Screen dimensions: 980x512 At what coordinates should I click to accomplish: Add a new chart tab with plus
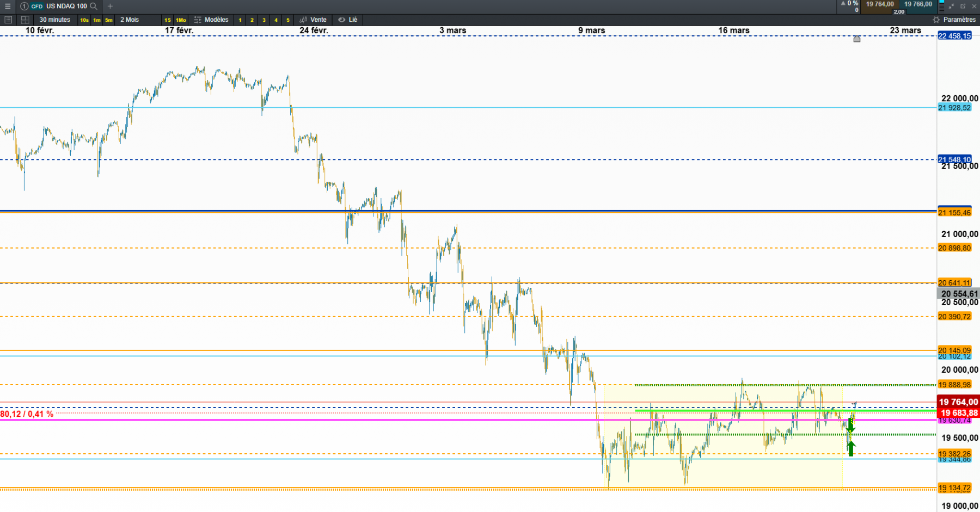click(110, 6)
